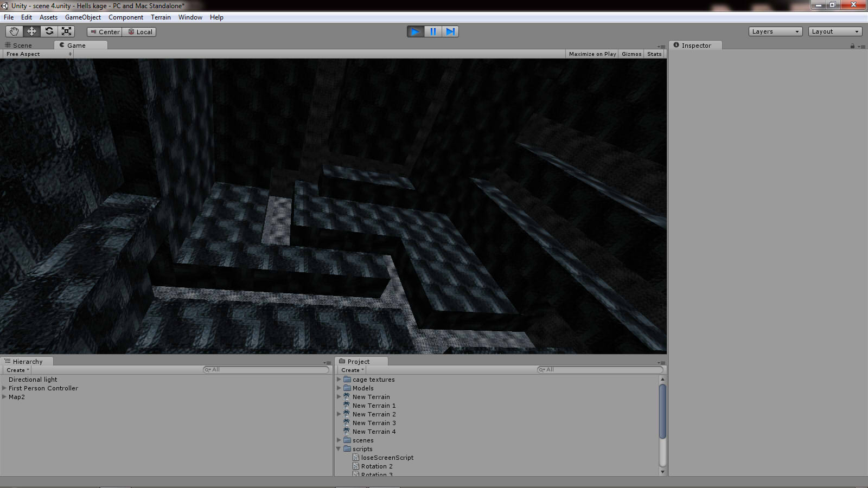Switch to the Scene tab
Viewport: 868px width, 488px height.
[x=18, y=45]
